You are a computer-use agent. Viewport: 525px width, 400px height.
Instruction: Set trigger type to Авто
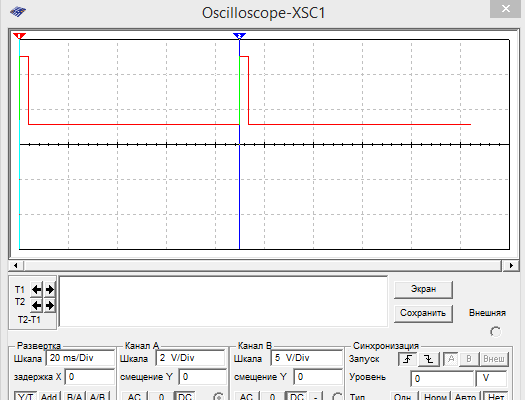[465, 396]
